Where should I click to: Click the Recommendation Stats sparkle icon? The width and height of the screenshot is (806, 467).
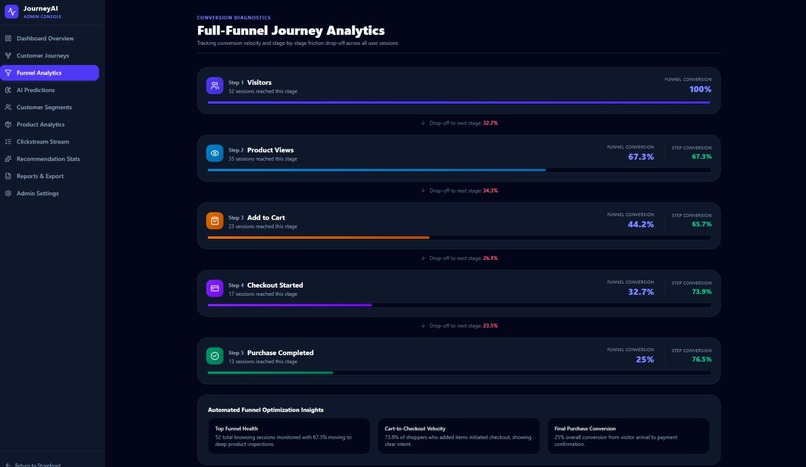click(x=8, y=159)
